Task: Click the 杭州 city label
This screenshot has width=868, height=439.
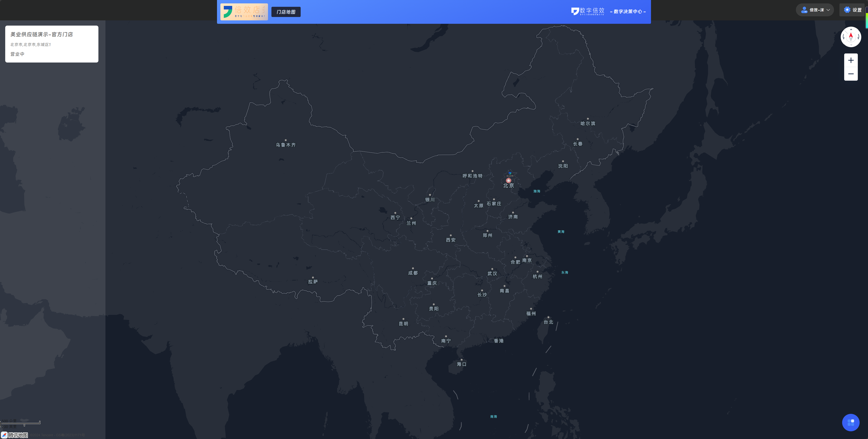Action: (x=537, y=276)
